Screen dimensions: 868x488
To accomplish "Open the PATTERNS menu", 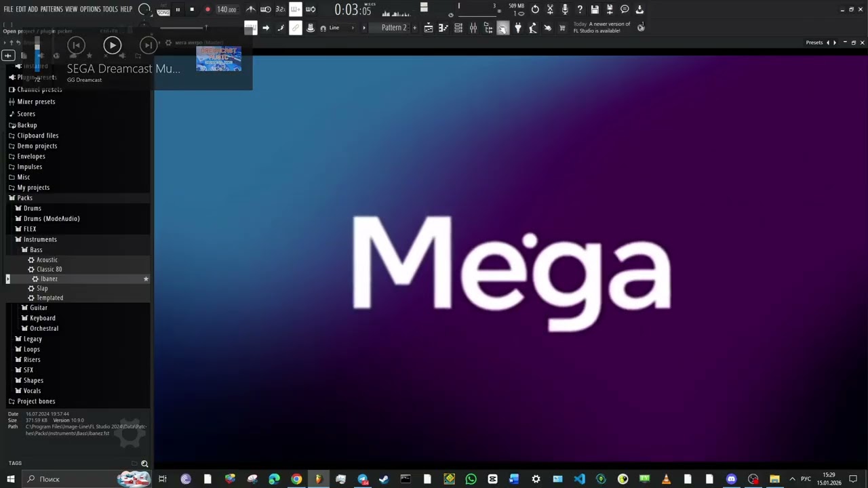I will [52, 9].
